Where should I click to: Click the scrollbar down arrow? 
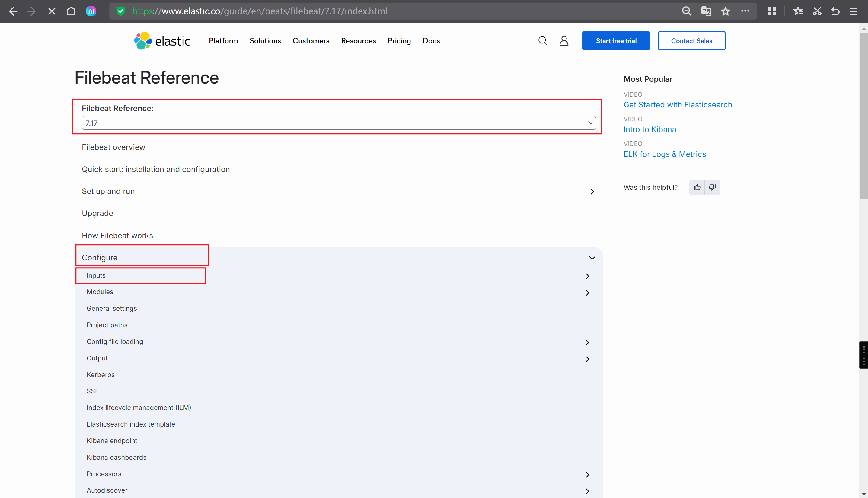coord(863,494)
